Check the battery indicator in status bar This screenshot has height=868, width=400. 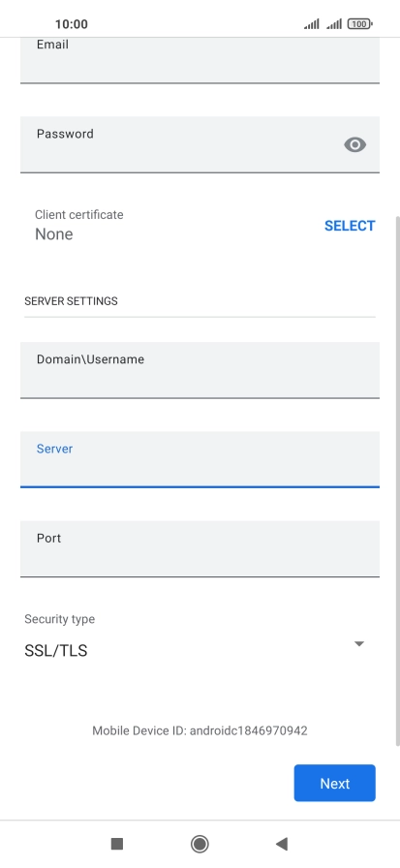click(x=359, y=24)
